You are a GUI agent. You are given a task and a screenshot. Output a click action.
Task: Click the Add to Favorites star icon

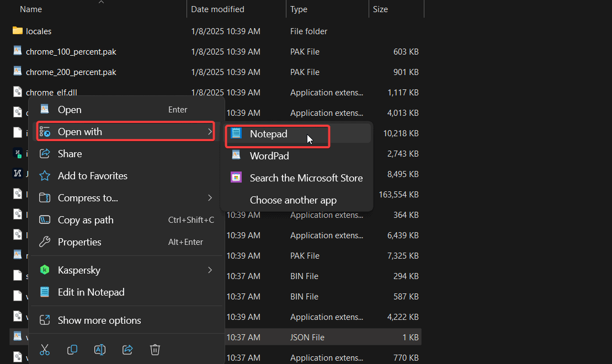coord(45,175)
